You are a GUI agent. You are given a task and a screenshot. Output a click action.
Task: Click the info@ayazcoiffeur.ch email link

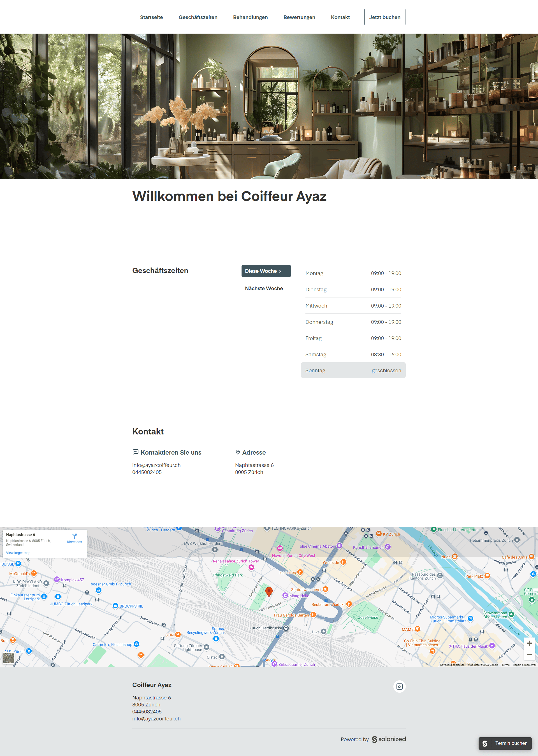156,465
